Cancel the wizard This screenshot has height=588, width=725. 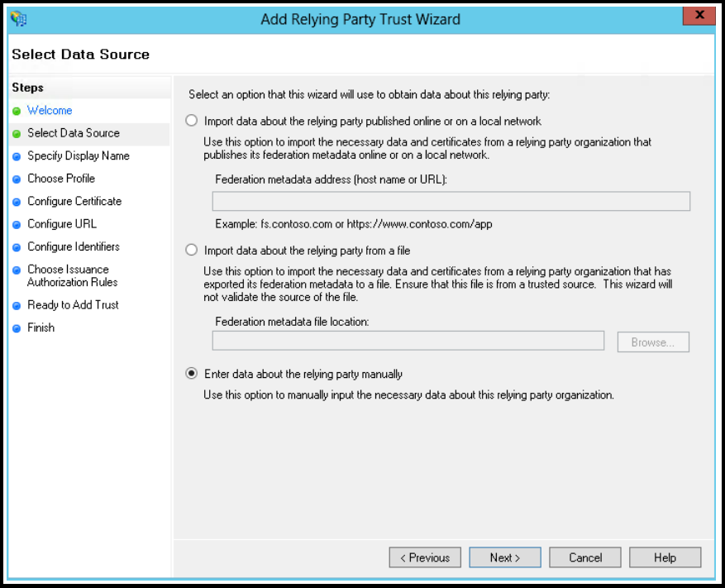point(585,557)
